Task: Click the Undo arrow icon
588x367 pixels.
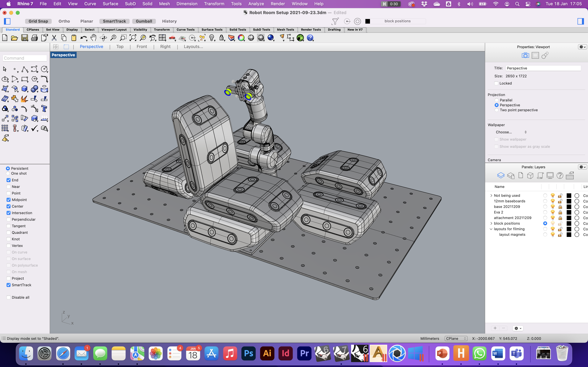Action: click(83, 38)
